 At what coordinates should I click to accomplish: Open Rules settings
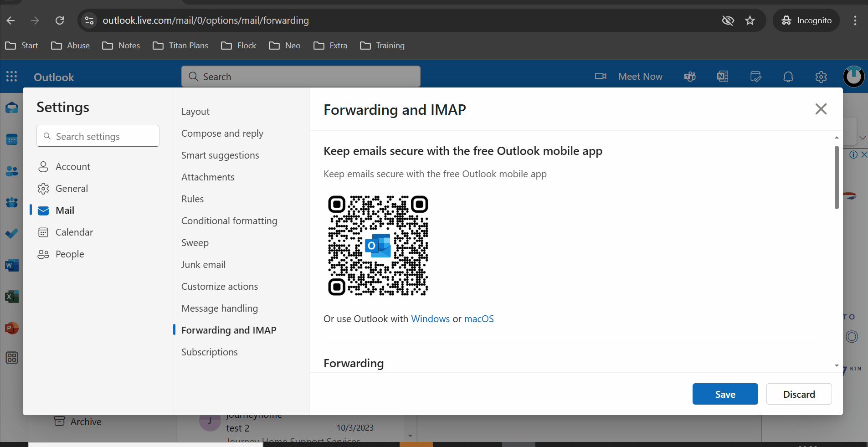tap(192, 199)
